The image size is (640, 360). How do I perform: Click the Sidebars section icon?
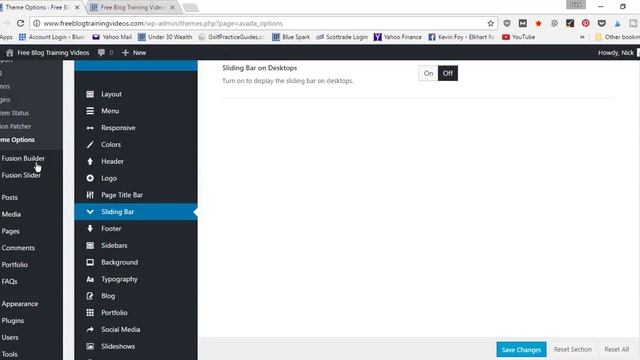click(x=90, y=245)
